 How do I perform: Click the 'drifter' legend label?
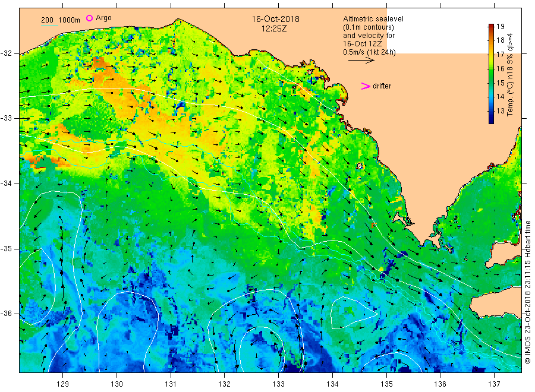(382, 86)
